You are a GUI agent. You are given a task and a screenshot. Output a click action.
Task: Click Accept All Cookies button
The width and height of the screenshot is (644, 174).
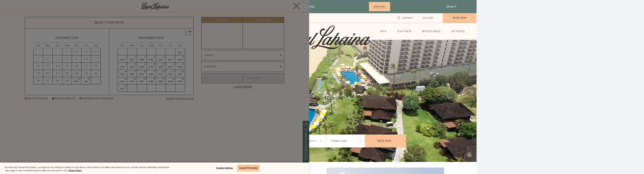248,168
